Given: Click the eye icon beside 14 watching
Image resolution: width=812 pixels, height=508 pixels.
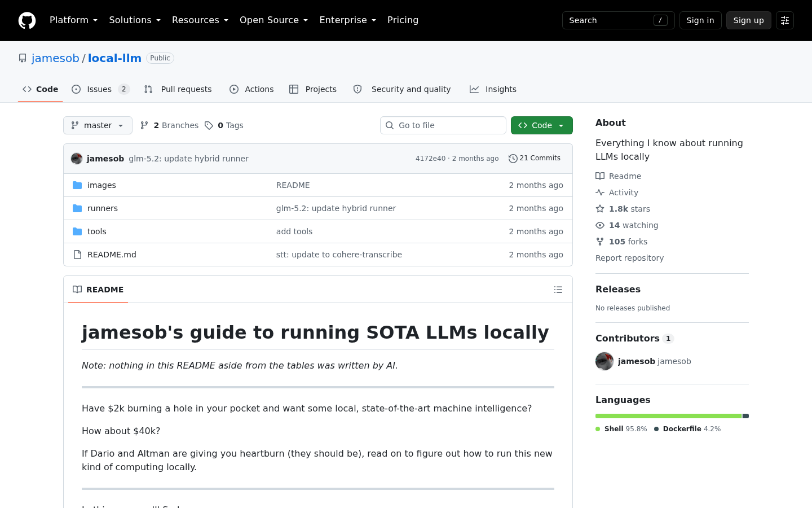Looking at the screenshot, I should click(600, 225).
